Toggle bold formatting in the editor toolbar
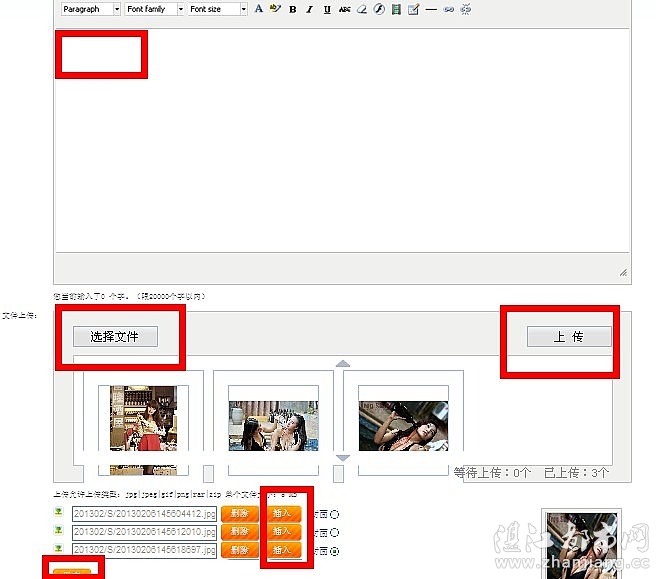This screenshot has width=656, height=579. [x=292, y=9]
